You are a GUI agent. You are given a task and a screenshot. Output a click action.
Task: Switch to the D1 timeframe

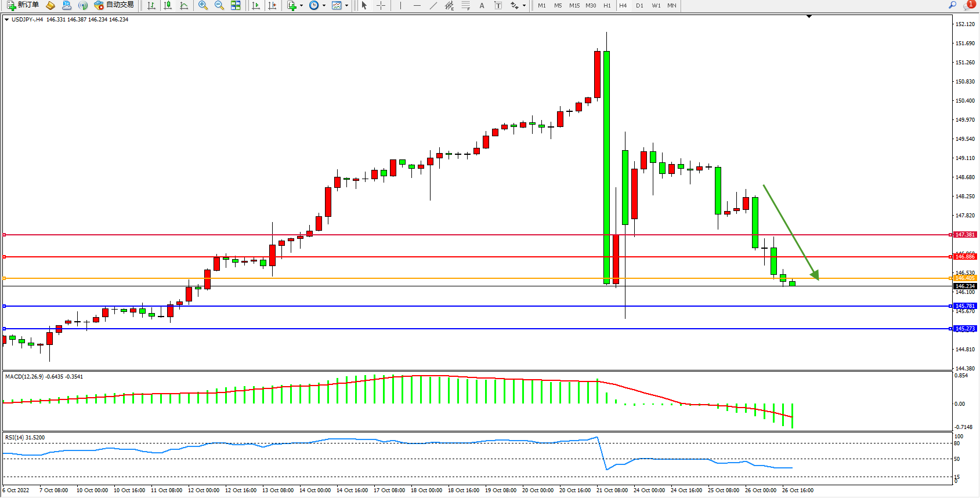coord(639,5)
